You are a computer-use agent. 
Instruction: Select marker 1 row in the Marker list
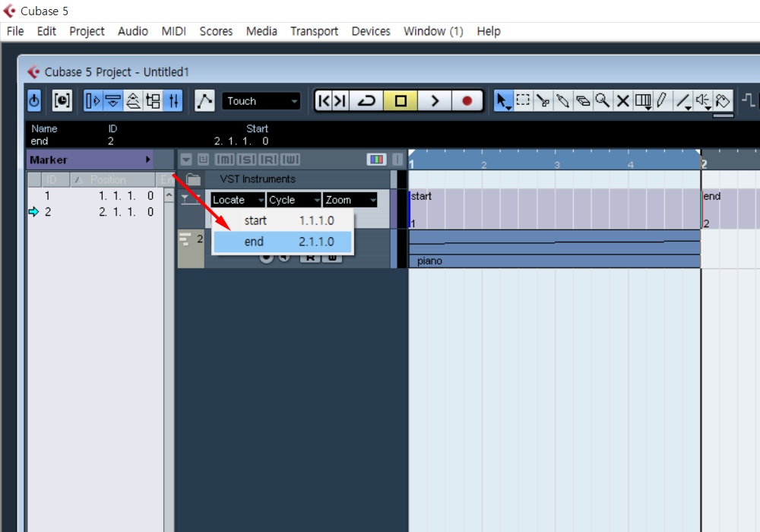click(x=96, y=196)
